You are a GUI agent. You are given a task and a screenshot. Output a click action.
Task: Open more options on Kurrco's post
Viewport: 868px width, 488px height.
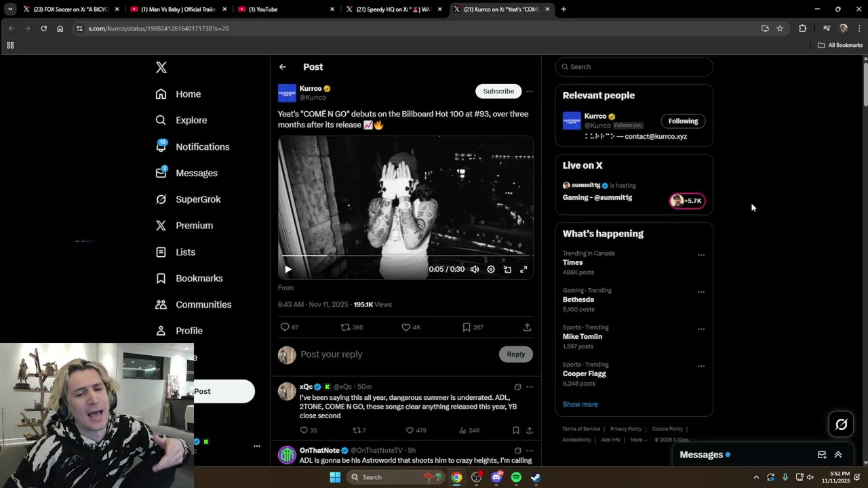tap(530, 91)
